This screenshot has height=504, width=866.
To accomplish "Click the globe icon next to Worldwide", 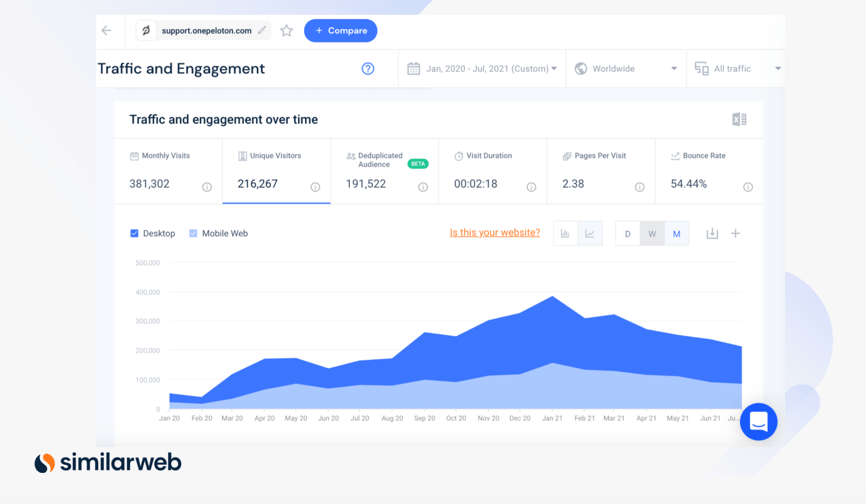I will click(581, 69).
